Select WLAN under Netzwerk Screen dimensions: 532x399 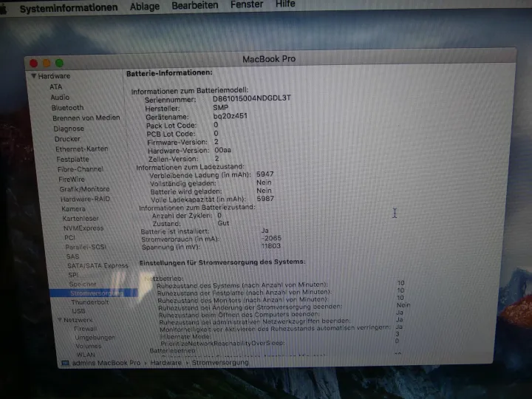pos(86,355)
